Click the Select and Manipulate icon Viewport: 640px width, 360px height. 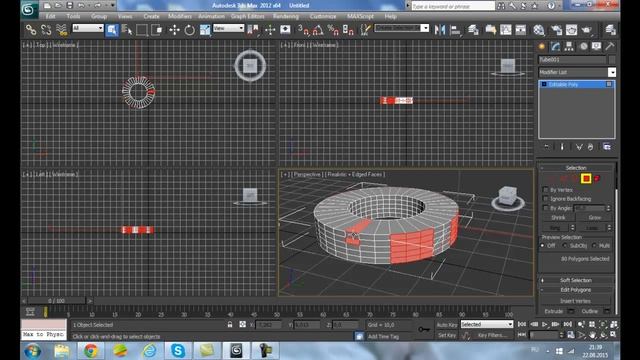click(x=270, y=30)
